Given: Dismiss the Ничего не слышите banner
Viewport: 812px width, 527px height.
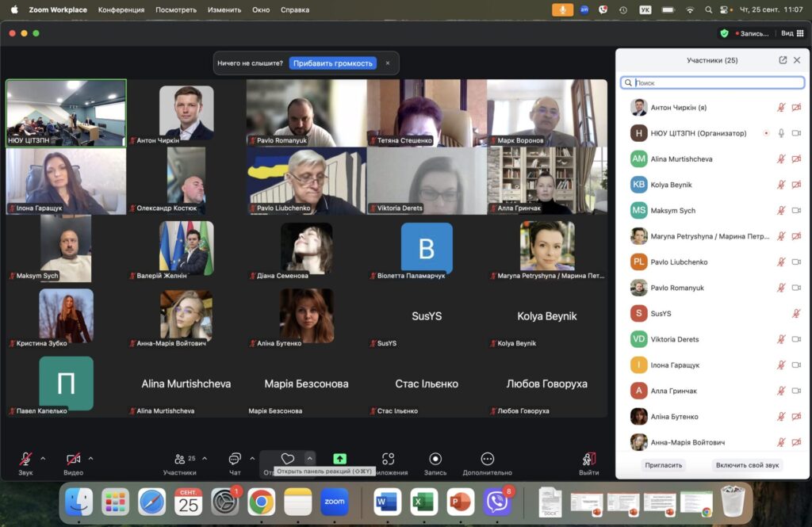Looking at the screenshot, I should pyautogui.click(x=387, y=63).
